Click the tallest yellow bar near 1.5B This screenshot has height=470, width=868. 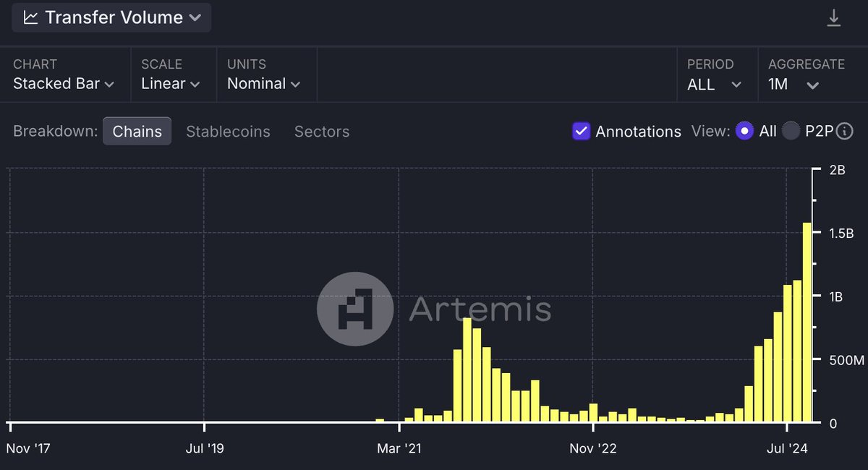(x=807, y=322)
